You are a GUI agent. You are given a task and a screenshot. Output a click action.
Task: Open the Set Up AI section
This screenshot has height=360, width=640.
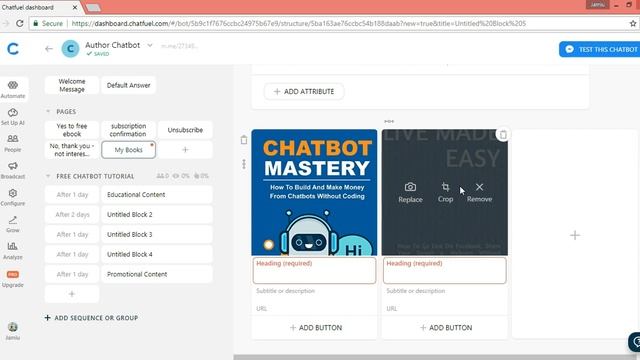[x=13, y=117]
